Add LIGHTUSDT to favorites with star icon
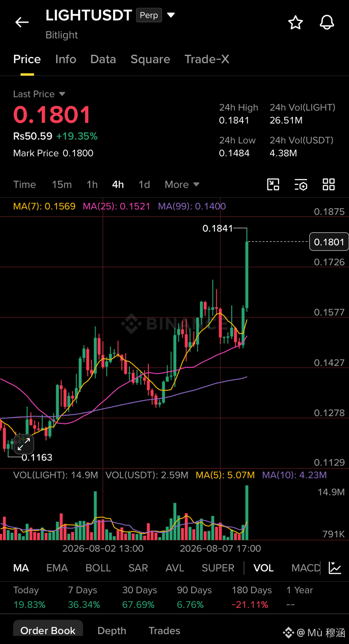The height and width of the screenshot is (644, 349). [295, 22]
